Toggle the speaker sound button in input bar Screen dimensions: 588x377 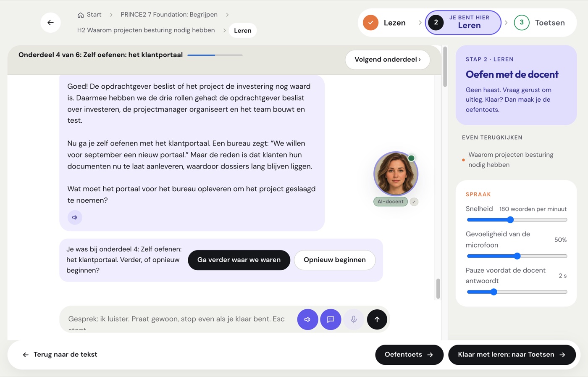point(307,319)
